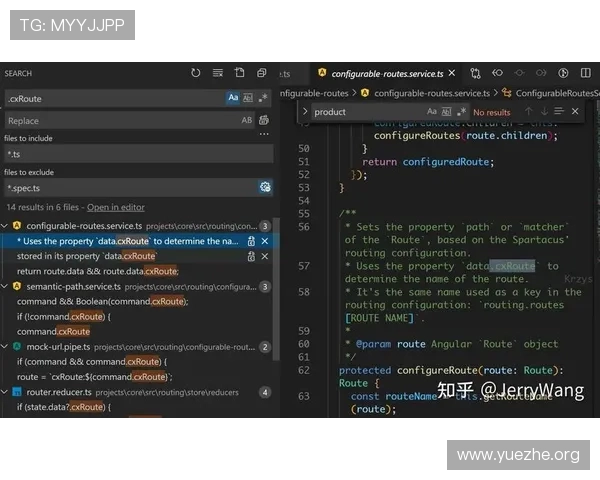Image resolution: width=600 pixels, height=480 pixels.
Task: Toggle Use Regular Expression in search box
Action: pyautogui.click(x=263, y=98)
